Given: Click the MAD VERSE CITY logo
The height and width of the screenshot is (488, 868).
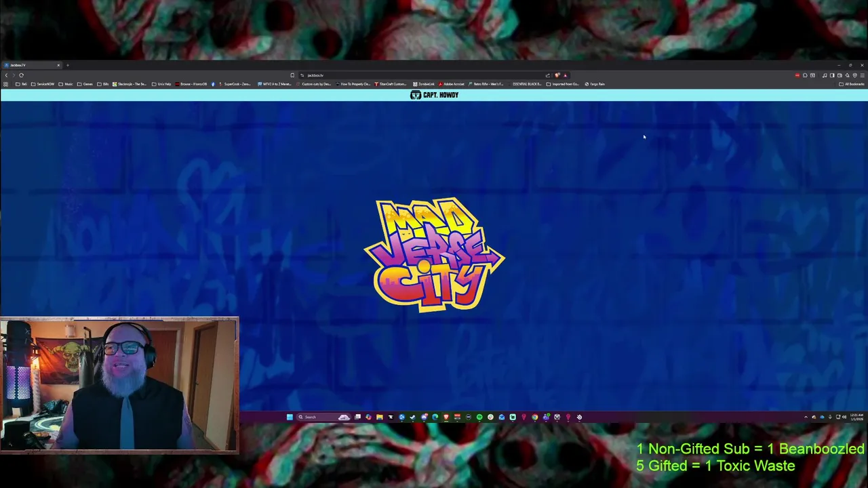Looking at the screenshot, I should (x=434, y=255).
